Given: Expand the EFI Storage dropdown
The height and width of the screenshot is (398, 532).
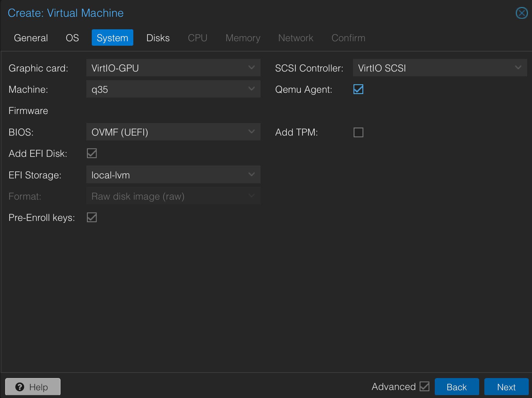Looking at the screenshot, I should pyautogui.click(x=252, y=175).
